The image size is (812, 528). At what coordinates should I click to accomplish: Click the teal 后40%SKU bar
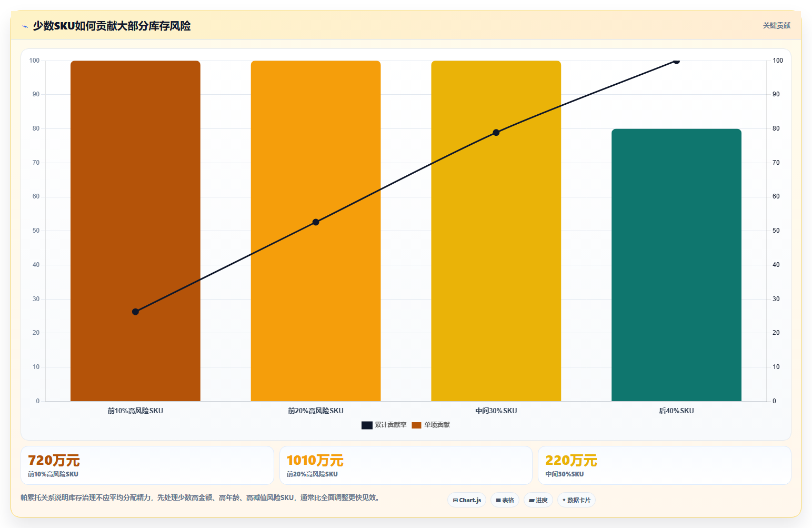coord(676,265)
